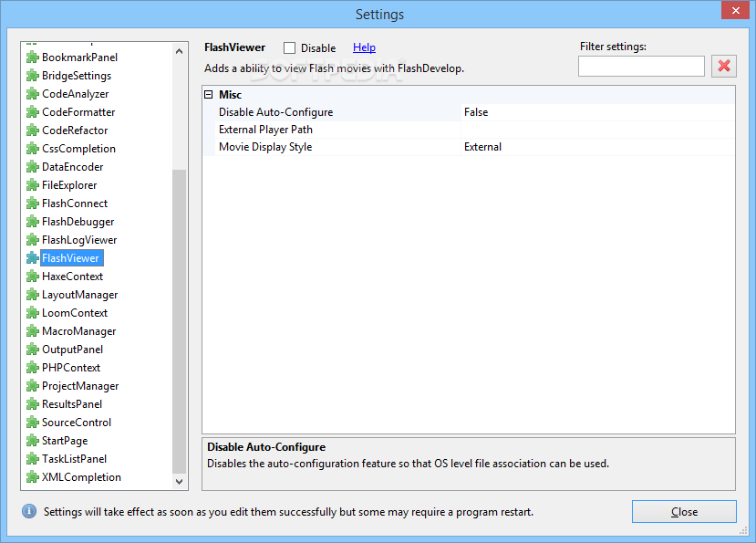Image resolution: width=756 pixels, height=543 pixels.
Task: Click the plugin list scroll down arrow
Action: (180, 481)
